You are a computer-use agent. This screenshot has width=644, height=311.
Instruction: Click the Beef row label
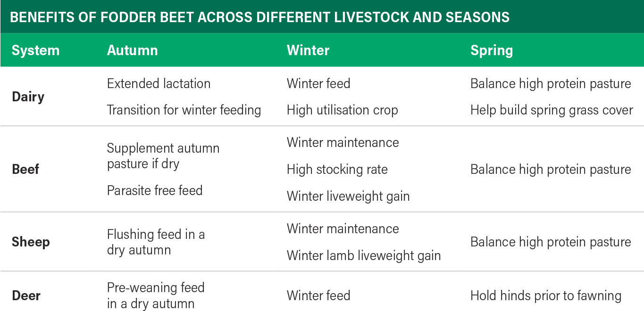click(25, 169)
